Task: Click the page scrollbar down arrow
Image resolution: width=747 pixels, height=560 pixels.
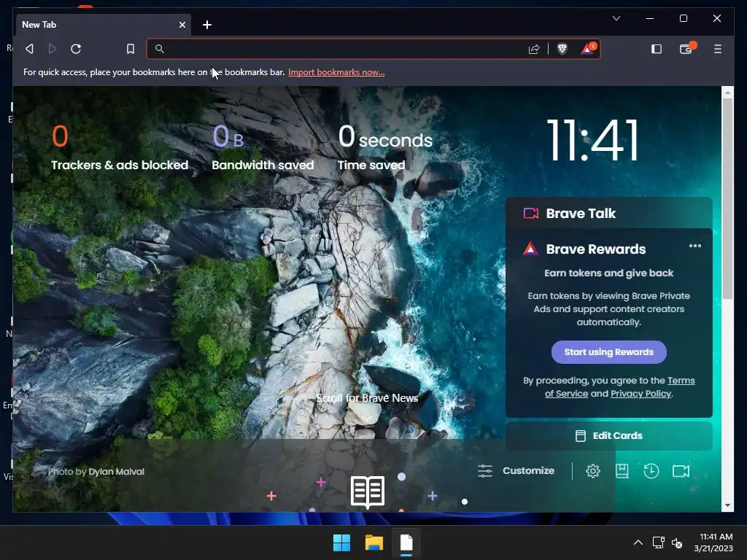Action: [x=727, y=505]
